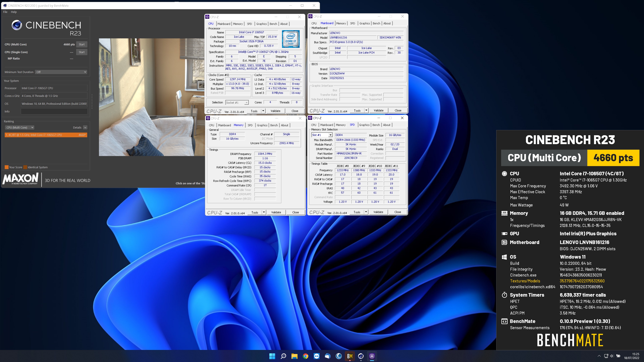Viewport: 644px width, 362px height.
Task: Open the Thunderbird mail taskbar icon
Action: click(328, 356)
